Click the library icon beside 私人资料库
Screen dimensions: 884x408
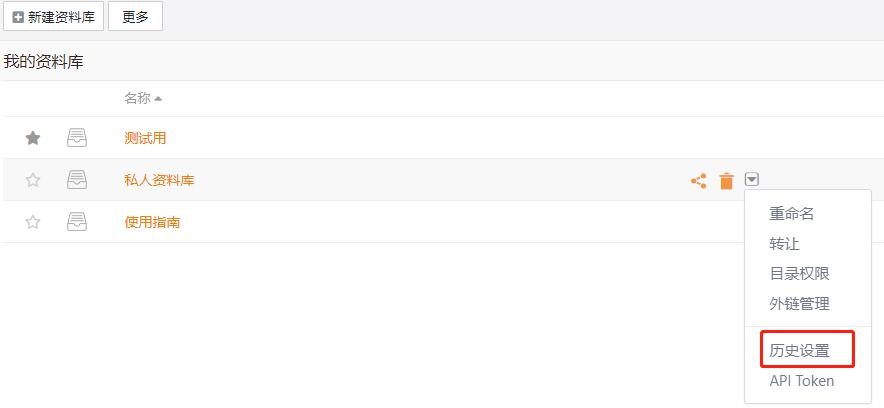(77, 180)
